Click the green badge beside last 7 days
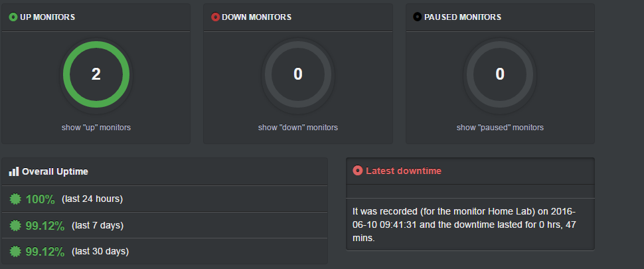 [x=16, y=225]
